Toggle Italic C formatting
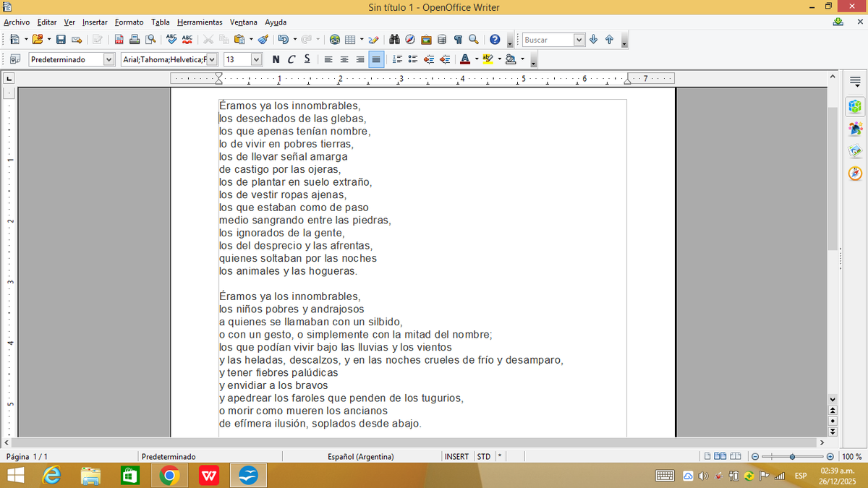 click(292, 59)
